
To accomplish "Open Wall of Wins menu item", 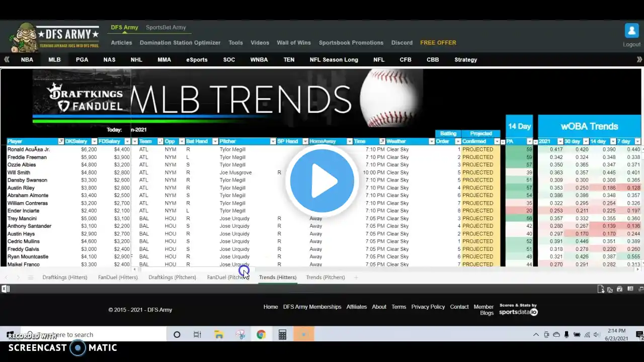I will (294, 43).
